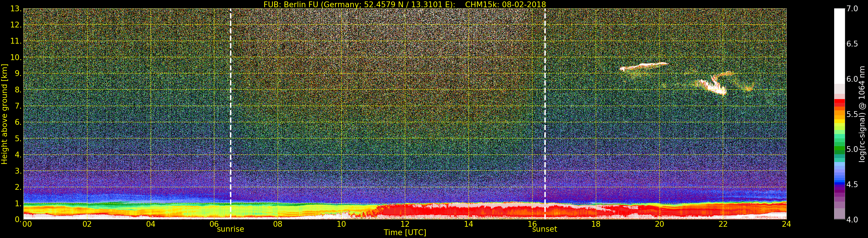
Task: Pick the green band near 5.0 on the colorbar
Action: coord(839,148)
